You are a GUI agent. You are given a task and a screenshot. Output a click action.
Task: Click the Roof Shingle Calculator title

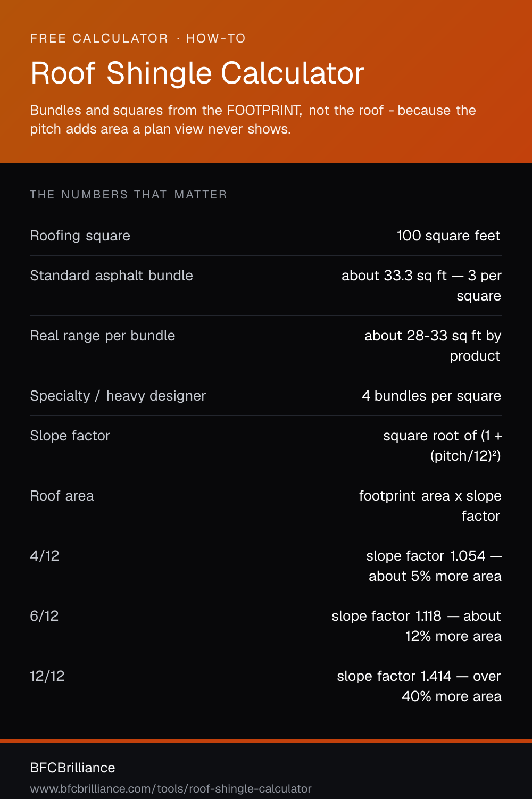[197, 73]
